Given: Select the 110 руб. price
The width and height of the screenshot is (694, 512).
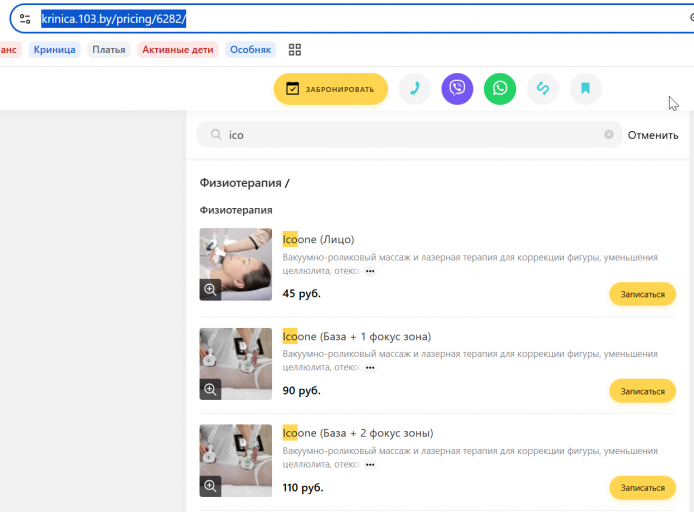Looking at the screenshot, I should [x=303, y=488].
